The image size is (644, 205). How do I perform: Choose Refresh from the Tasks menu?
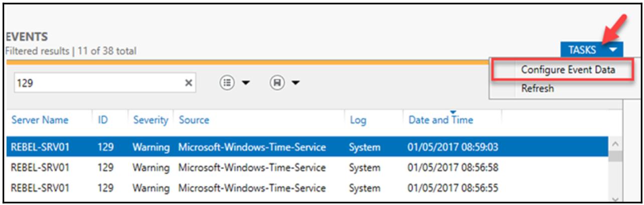point(538,88)
